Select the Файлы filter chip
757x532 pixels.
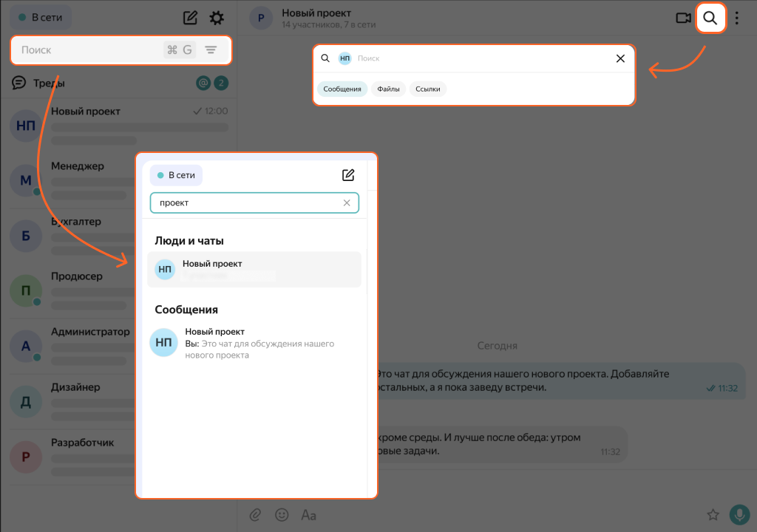[x=388, y=89]
